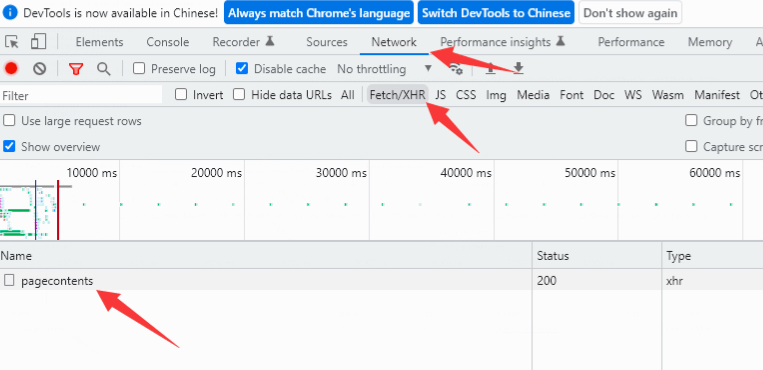The height and width of the screenshot is (370, 763).
Task: Filter requests by Font type
Action: [571, 95]
